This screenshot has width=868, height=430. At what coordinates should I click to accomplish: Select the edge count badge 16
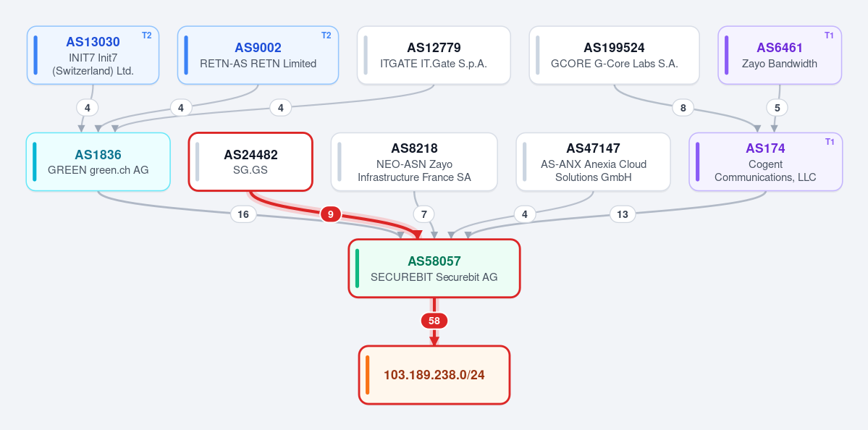[x=243, y=214]
